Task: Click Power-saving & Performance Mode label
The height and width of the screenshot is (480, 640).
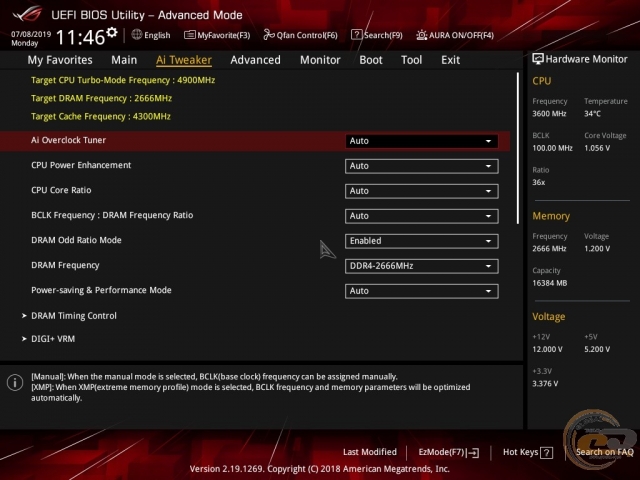Action: (x=101, y=290)
